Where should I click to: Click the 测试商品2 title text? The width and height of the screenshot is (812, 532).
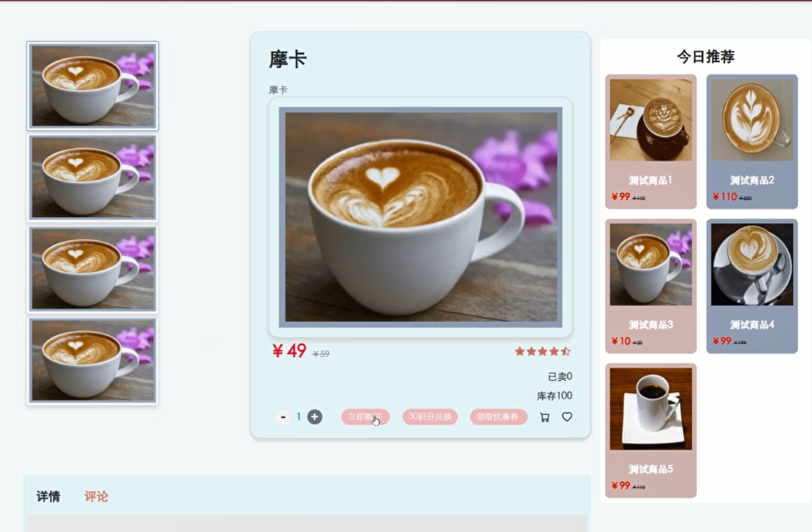point(752,180)
